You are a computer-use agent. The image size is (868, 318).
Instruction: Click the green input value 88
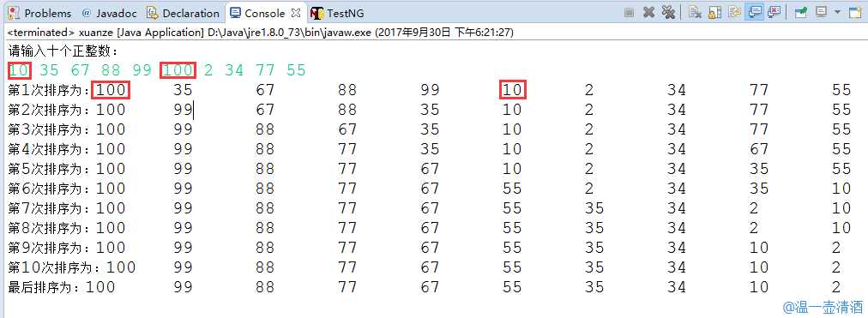111,70
